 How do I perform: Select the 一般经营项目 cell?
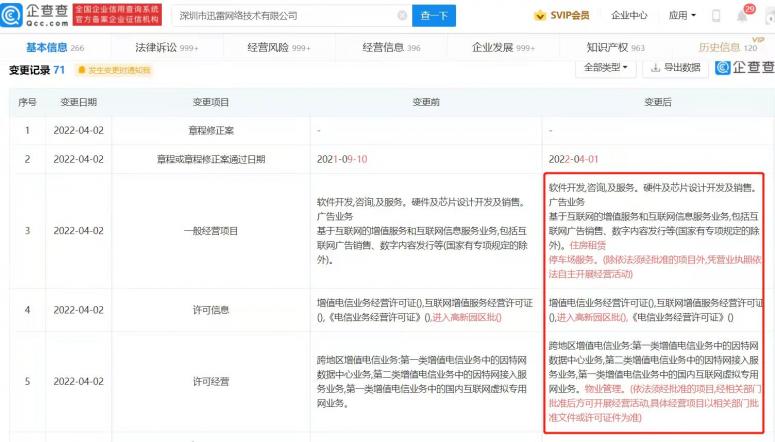click(211, 231)
